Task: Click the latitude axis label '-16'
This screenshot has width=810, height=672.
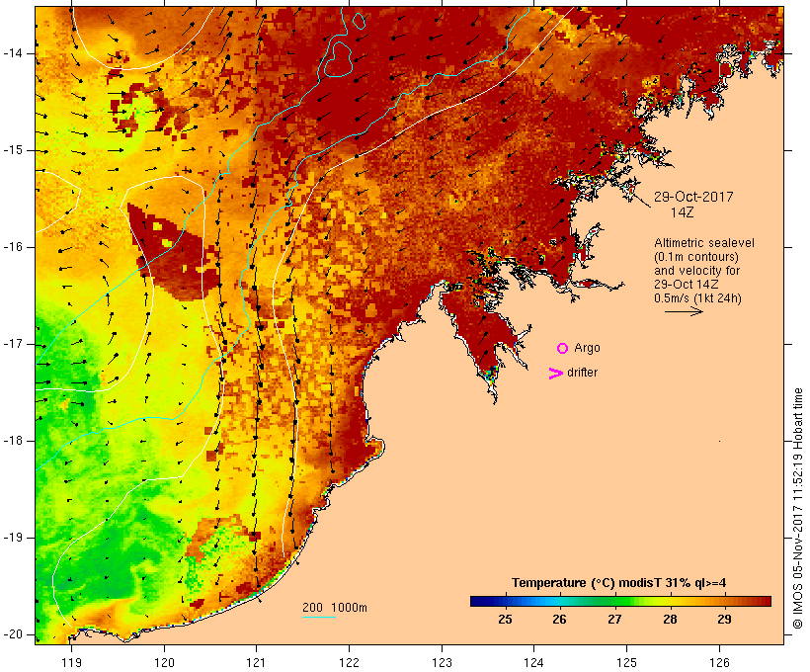Action: [x=13, y=247]
